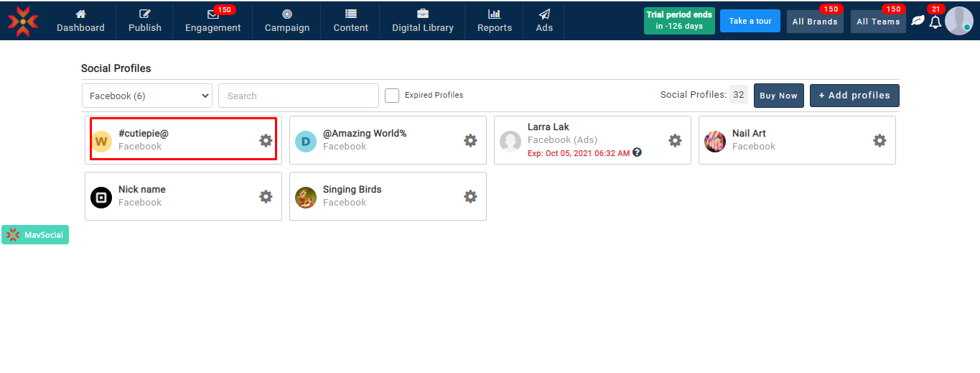Click the user avatar in top-right corner

[x=958, y=21]
